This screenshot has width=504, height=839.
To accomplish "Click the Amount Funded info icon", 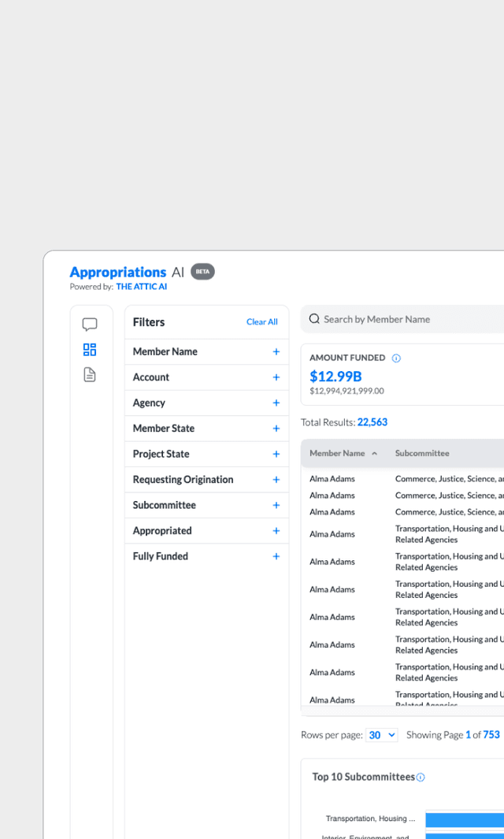I will [x=396, y=358].
